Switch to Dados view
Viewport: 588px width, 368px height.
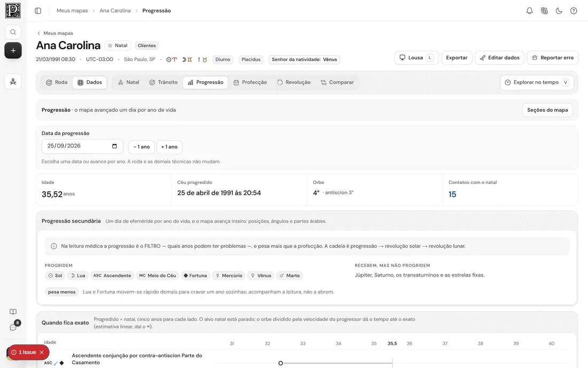(x=90, y=82)
